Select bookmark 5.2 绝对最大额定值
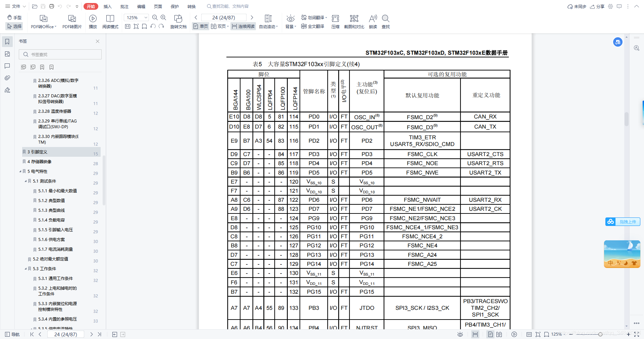Image resolution: width=644 pixels, height=339 pixels. [x=50, y=259]
